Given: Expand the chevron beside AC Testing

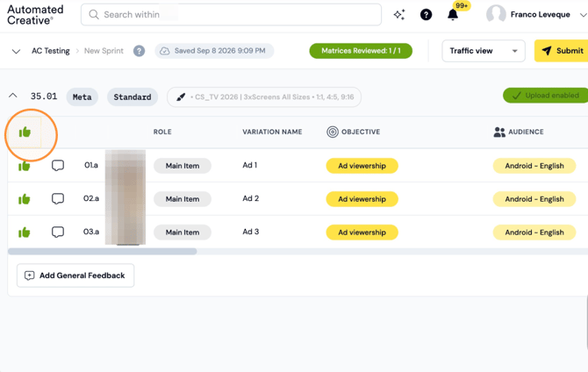Looking at the screenshot, I should coord(16,51).
